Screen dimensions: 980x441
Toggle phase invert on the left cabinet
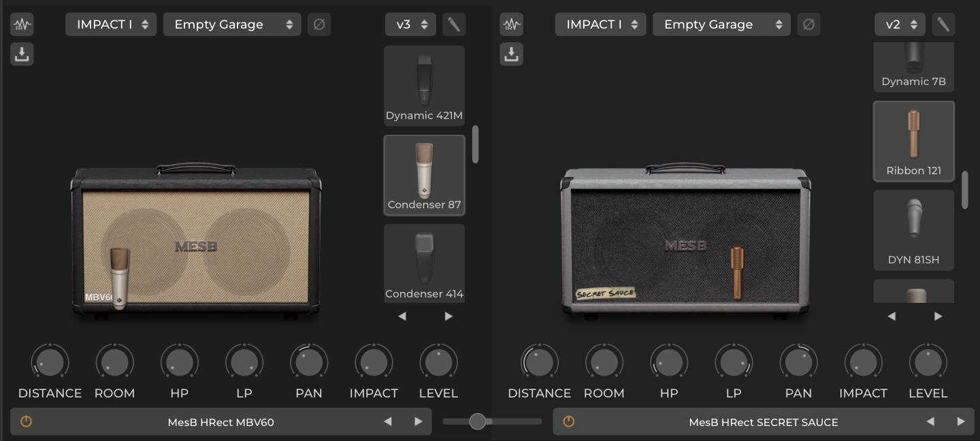point(318,24)
